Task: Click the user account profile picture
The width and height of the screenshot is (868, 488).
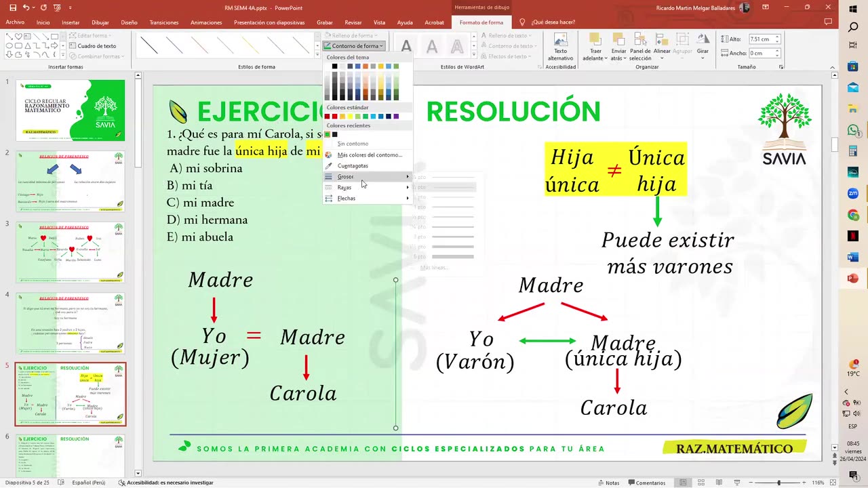Action: [745, 7]
